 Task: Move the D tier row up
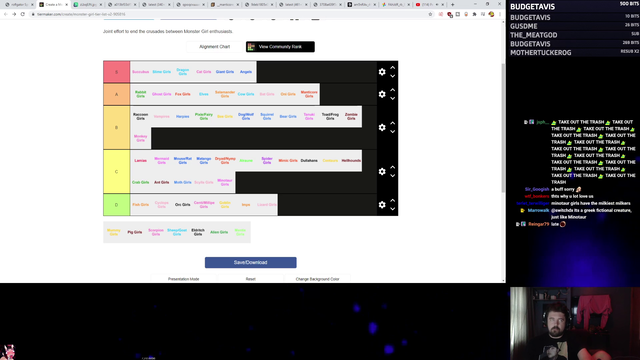tap(393, 200)
